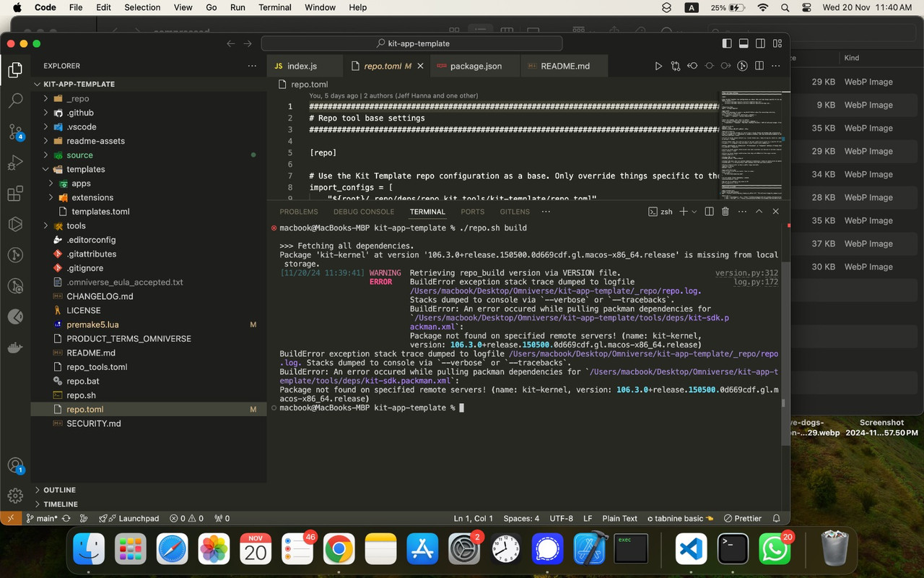Viewport: 924px width, 578px height.
Task: Click the remote window icon in status bar
Action: click(x=11, y=518)
